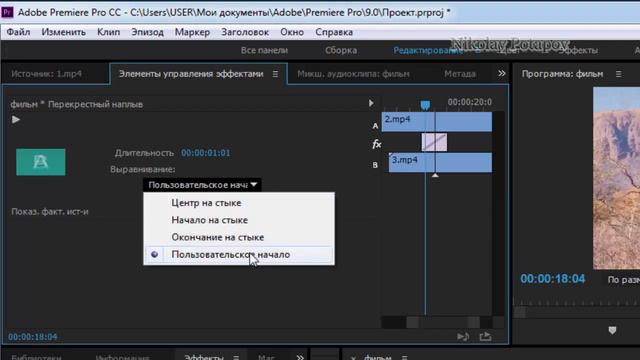Image resolution: width=640 pixels, height=360 pixels.
Task: Open the Клип menu
Action: pos(109,32)
